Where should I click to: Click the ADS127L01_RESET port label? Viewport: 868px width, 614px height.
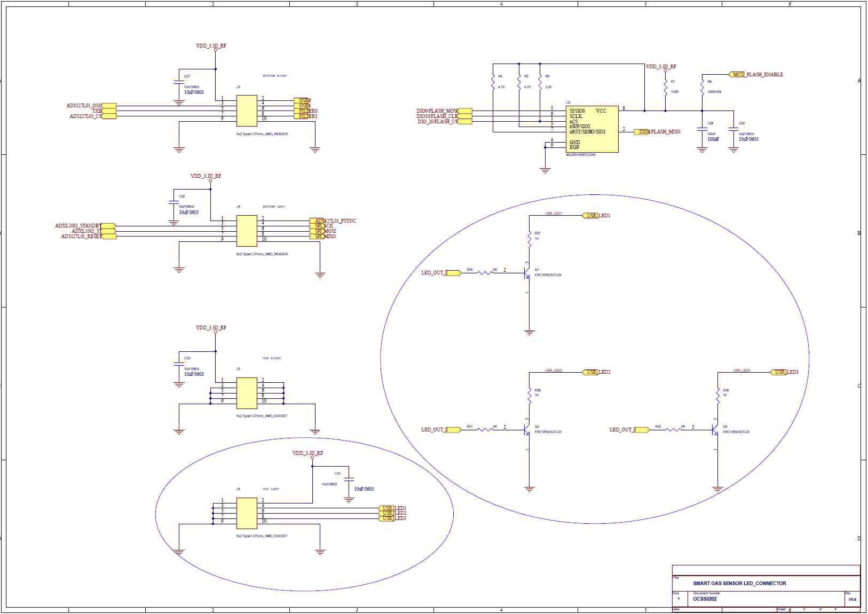tap(89, 237)
